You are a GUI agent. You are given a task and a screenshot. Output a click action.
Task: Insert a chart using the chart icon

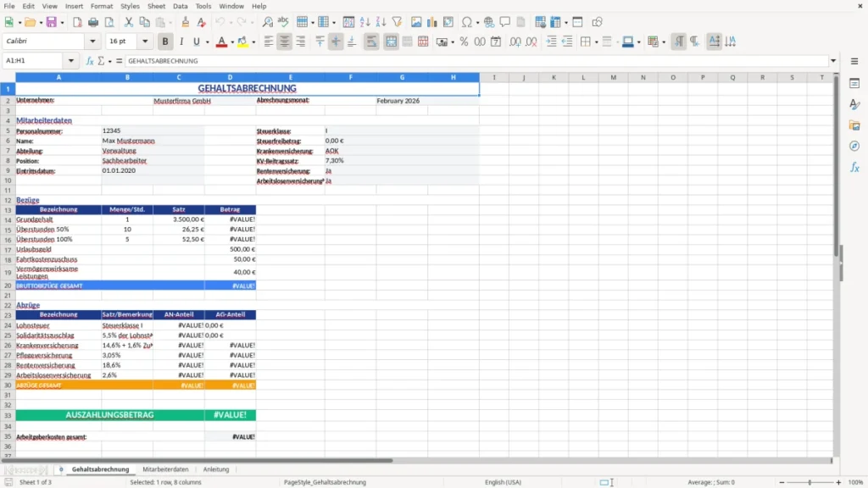[432, 22]
